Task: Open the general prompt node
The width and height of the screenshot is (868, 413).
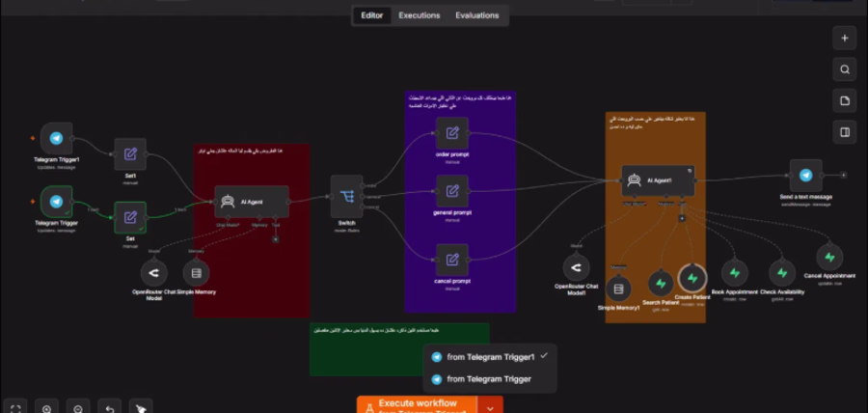Action: point(452,191)
